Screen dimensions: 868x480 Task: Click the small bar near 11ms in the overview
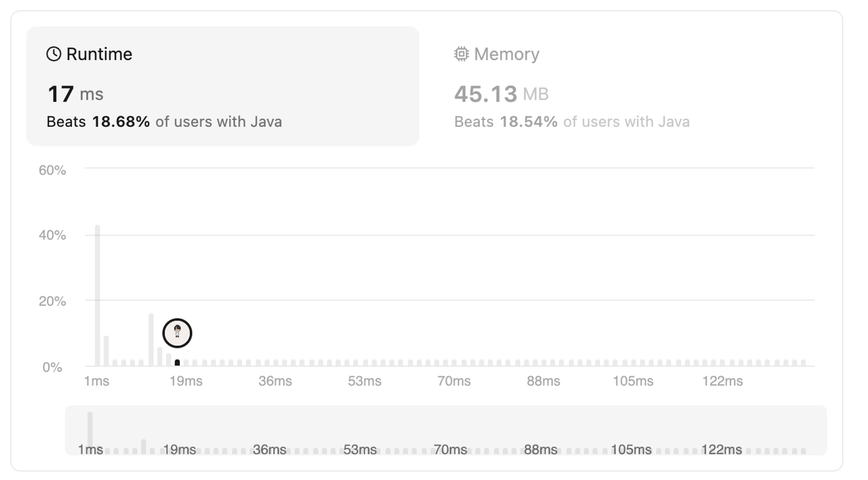pos(144,447)
